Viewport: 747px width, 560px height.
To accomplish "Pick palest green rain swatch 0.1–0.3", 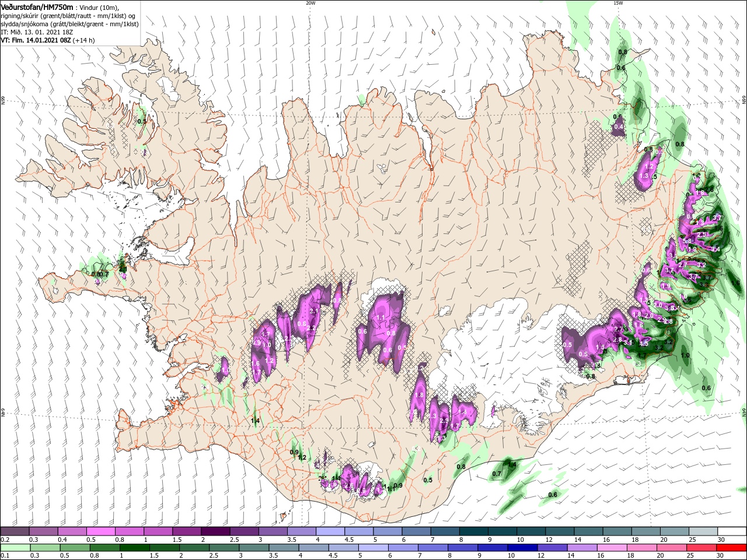I will (x=15, y=548).
